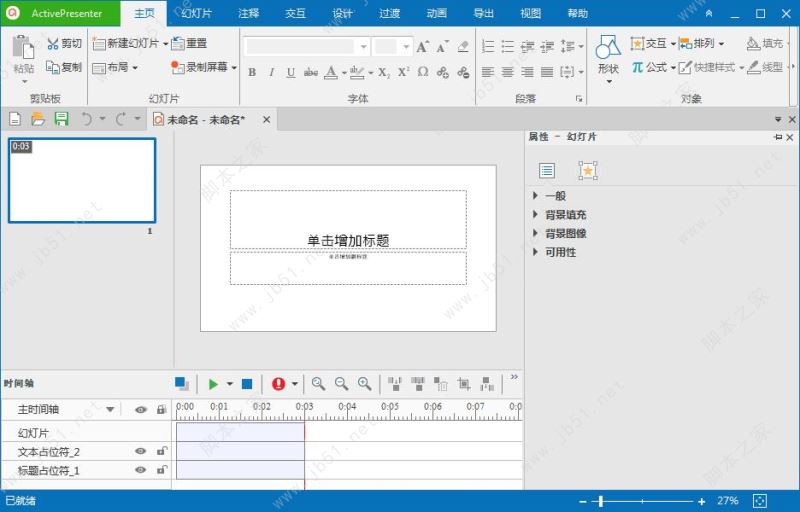Toggle lock on 标题占位符_1 track

pyautogui.click(x=161, y=470)
